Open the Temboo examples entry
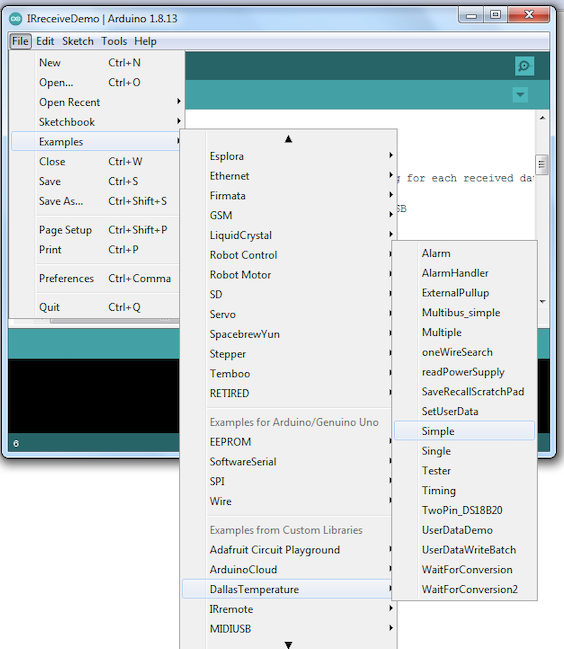 click(x=287, y=373)
